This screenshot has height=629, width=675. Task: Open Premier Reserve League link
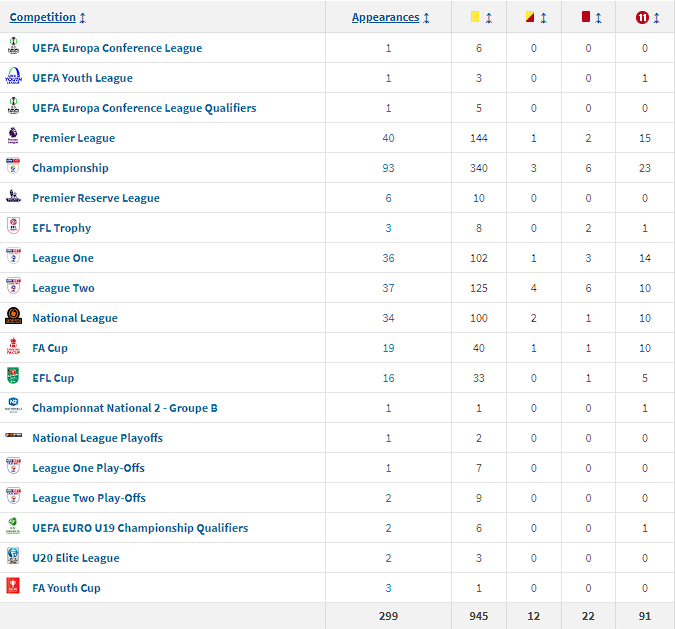96,198
